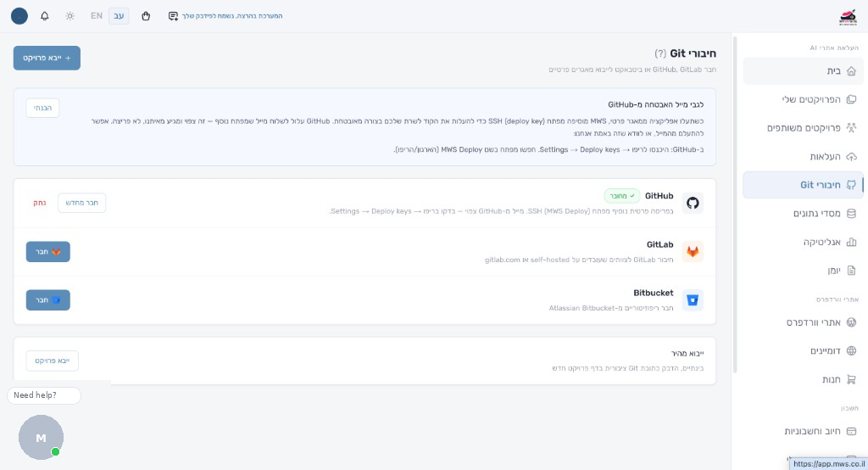This screenshot has width=868, height=470.
Task: Open the notifications bell
Action: click(45, 16)
